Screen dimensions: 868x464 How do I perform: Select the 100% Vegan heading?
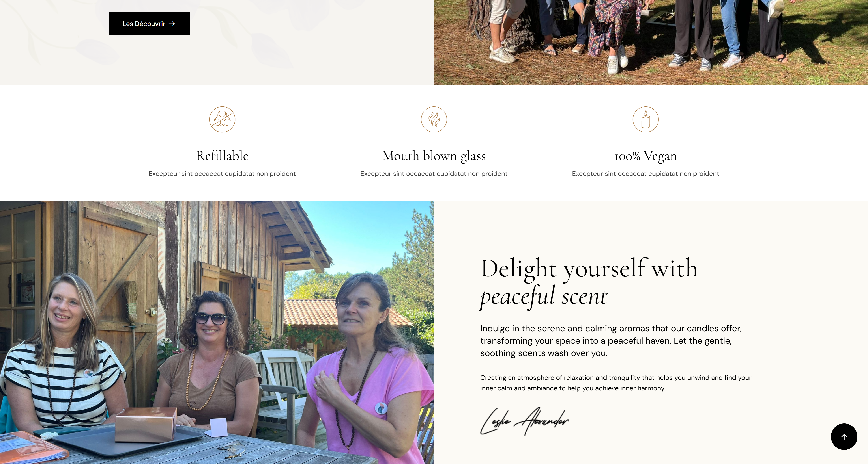[646, 156]
